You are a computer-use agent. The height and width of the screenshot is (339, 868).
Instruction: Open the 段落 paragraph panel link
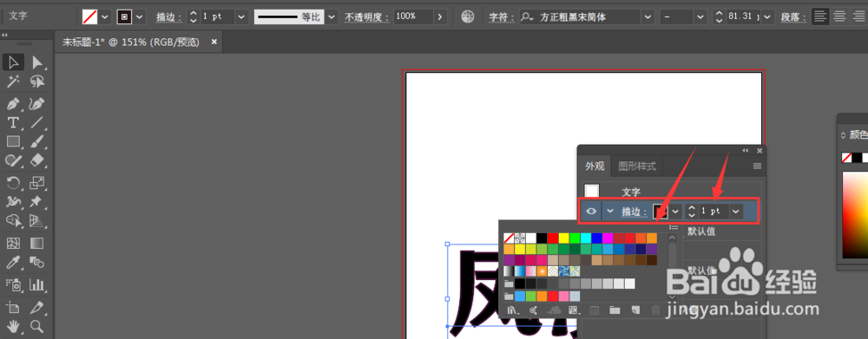[x=793, y=17]
